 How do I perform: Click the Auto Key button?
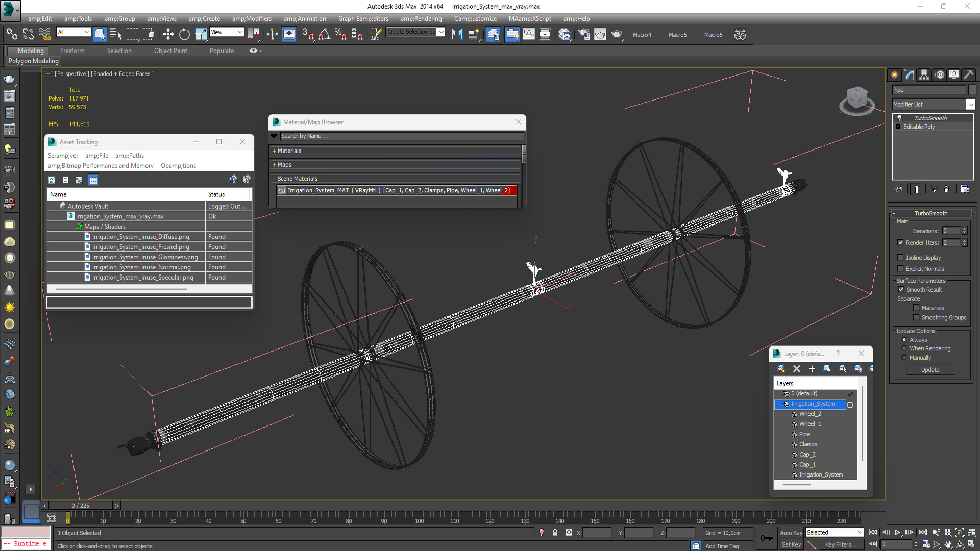791,533
